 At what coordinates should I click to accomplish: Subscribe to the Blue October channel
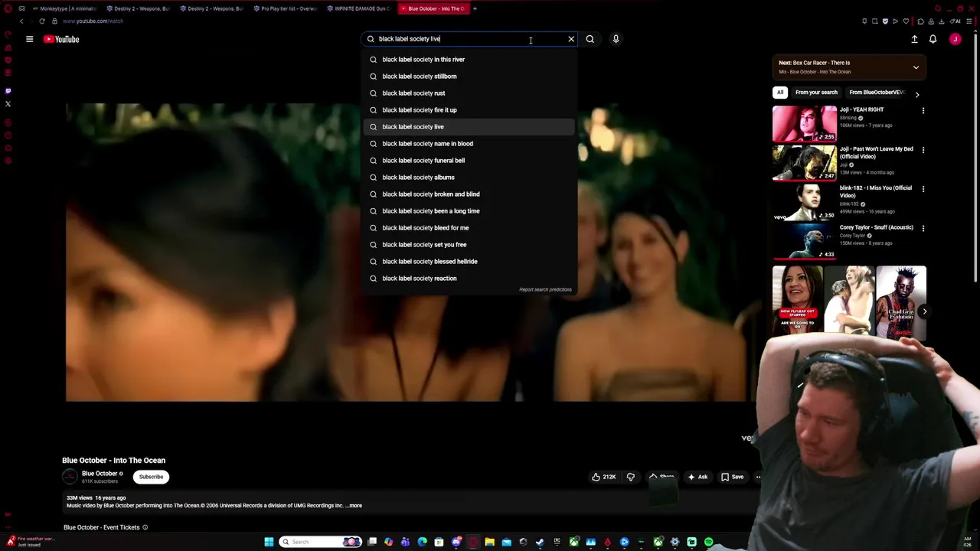[x=151, y=477]
